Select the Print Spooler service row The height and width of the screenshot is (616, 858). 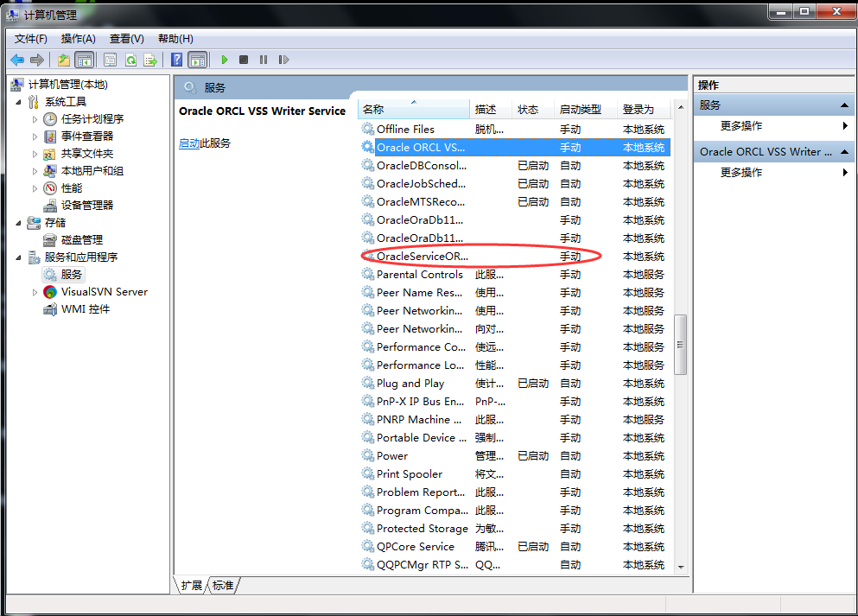[x=515, y=473]
